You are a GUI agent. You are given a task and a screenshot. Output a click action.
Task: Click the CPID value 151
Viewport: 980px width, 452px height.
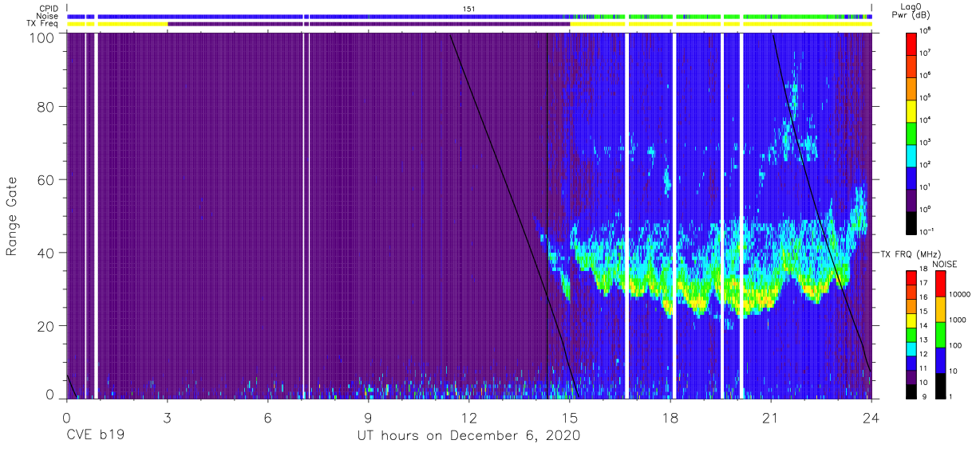tap(468, 8)
